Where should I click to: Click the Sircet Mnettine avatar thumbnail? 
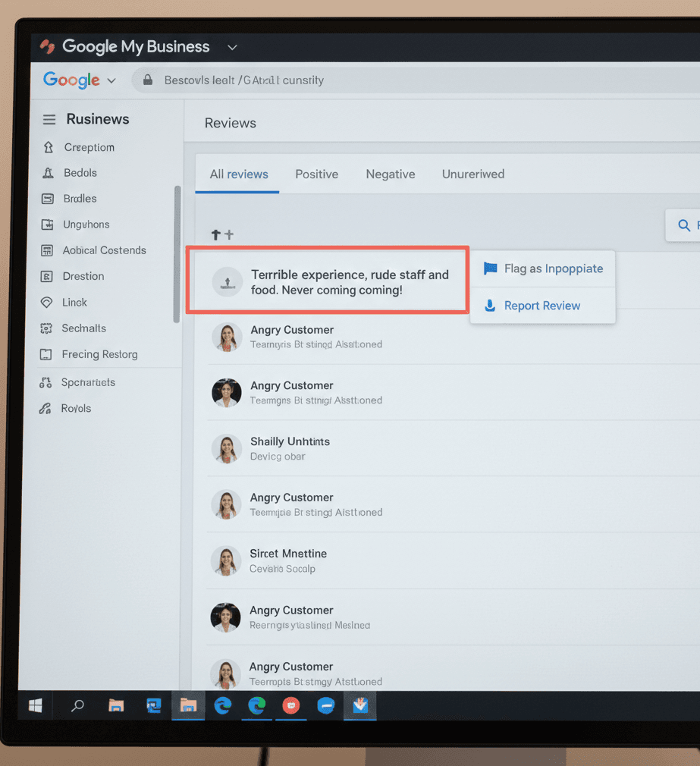pos(226,560)
